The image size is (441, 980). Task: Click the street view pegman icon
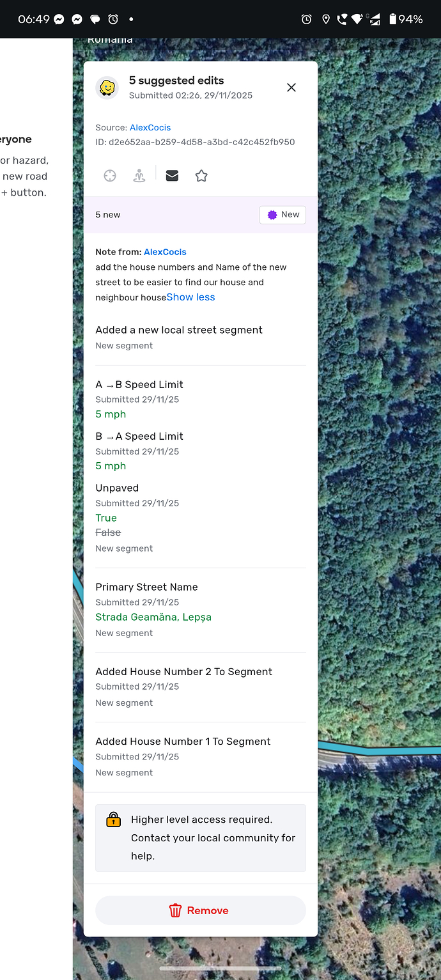pyautogui.click(x=139, y=176)
